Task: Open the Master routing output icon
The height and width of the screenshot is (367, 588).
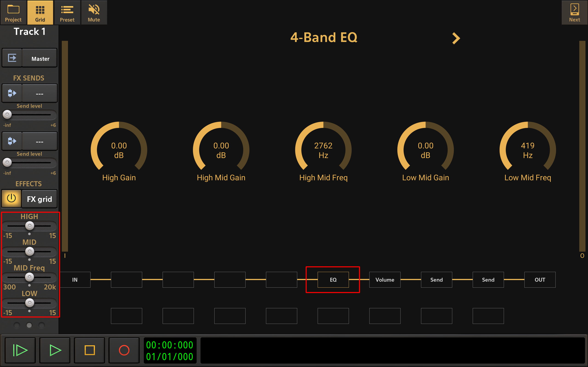Action: [12, 58]
